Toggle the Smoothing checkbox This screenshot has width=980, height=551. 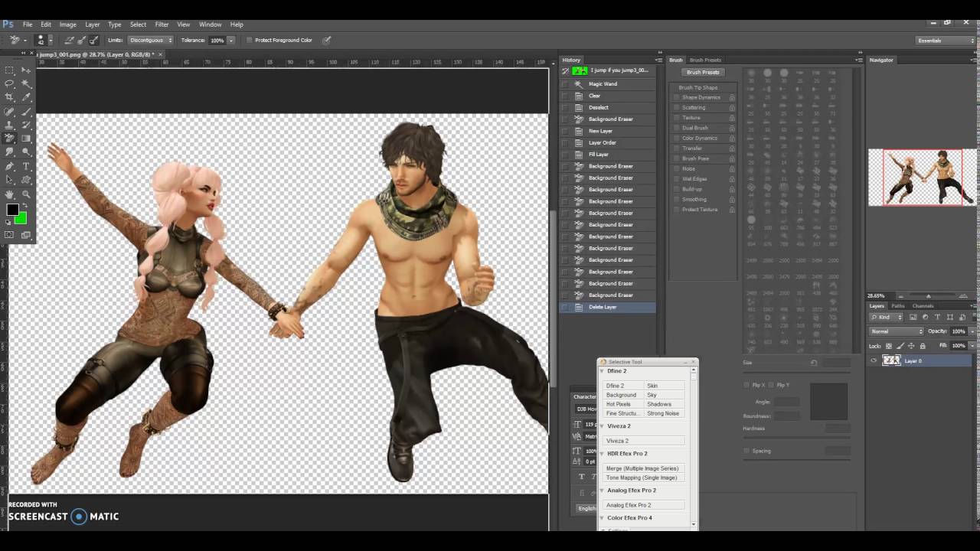[677, 199]
